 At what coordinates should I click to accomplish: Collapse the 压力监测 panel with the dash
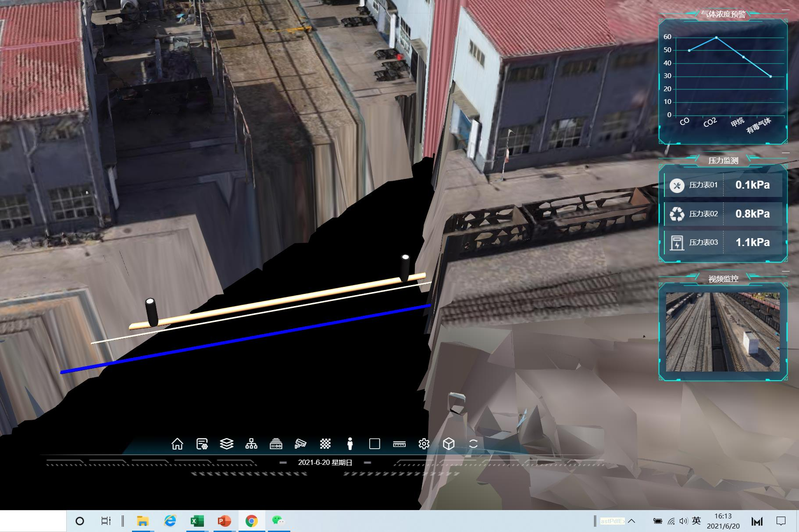(785, 153)
